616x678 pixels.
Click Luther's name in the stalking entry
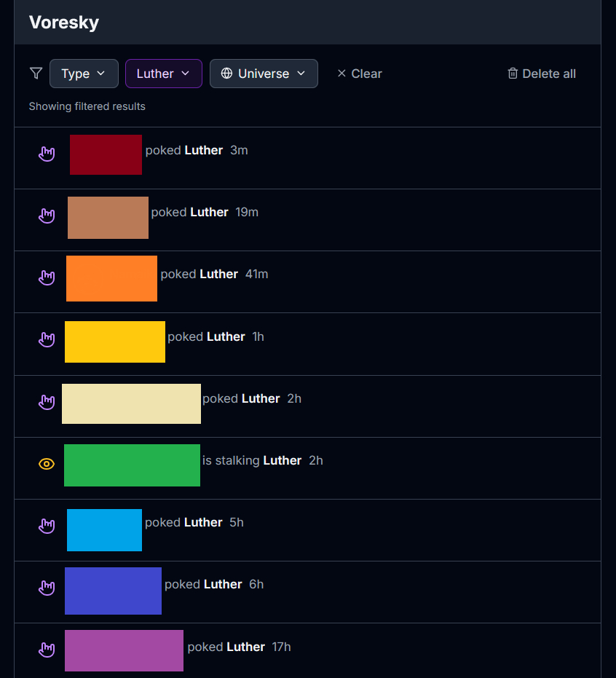(x=282, y=460)
